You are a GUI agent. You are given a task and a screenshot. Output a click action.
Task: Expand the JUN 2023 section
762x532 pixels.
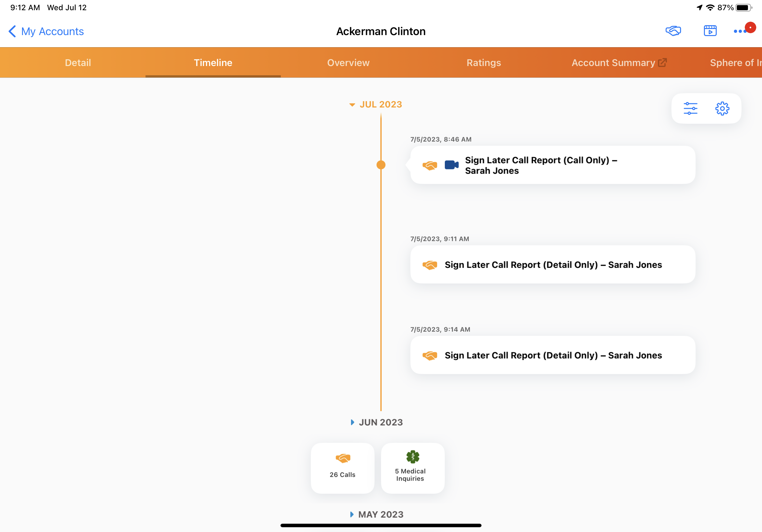pos(377,422)
